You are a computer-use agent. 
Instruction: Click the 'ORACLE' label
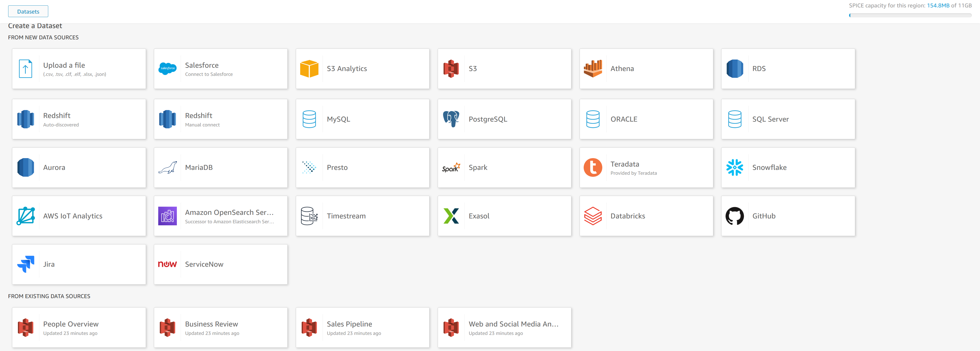tap(624, 119)
